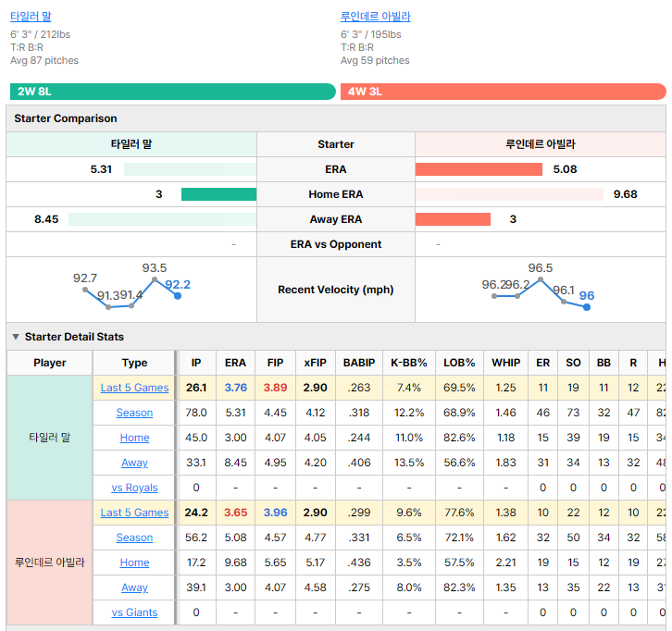
Task: Click the LOB% column header
Action: tap(459, 363)
